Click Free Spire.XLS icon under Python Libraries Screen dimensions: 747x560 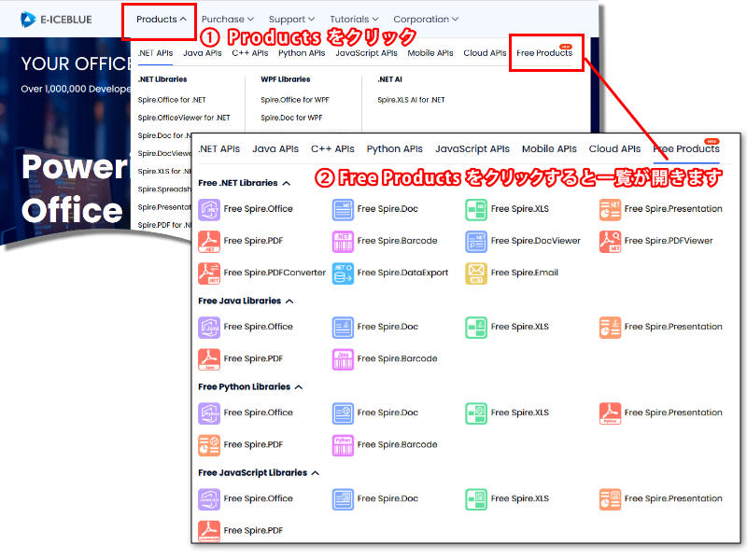(x=476, y=413)
